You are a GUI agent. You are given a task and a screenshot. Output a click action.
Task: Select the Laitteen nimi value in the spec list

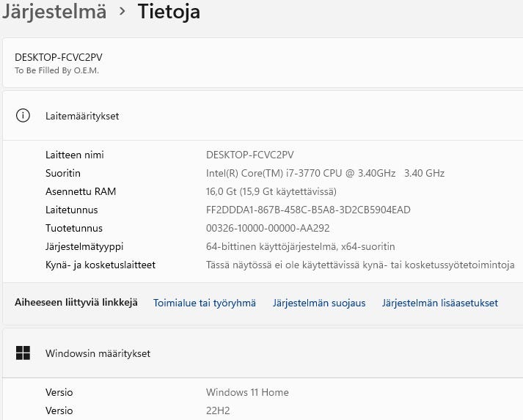(249, 155)
